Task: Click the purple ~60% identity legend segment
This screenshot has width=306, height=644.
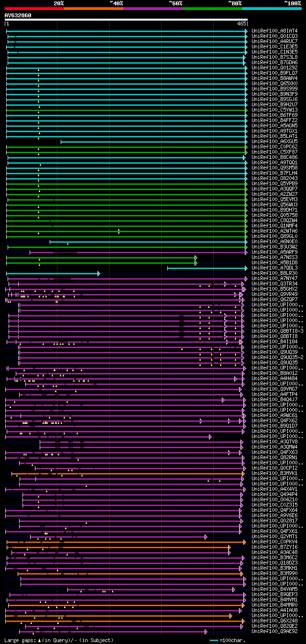Action: 153,9
